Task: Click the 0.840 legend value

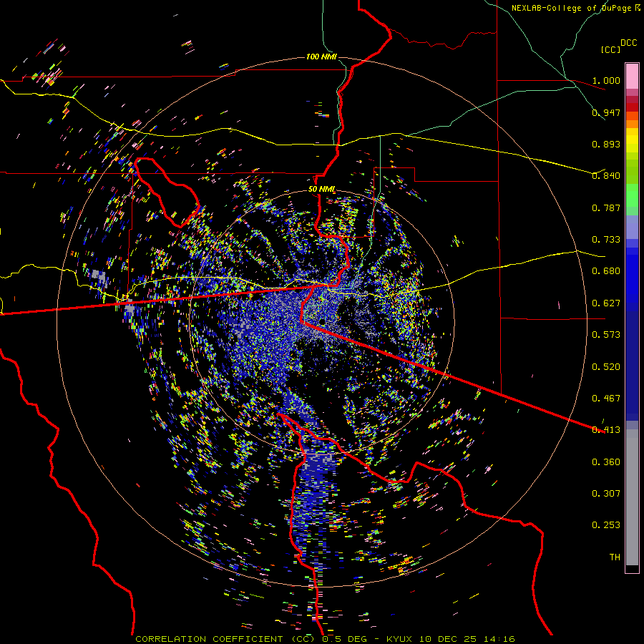Action: pos(606,176)
